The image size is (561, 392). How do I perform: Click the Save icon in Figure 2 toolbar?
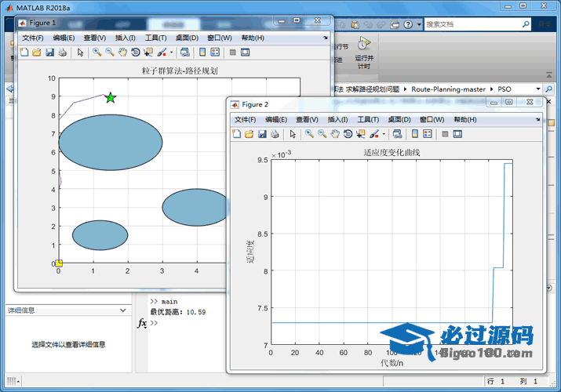click(262, 134)
